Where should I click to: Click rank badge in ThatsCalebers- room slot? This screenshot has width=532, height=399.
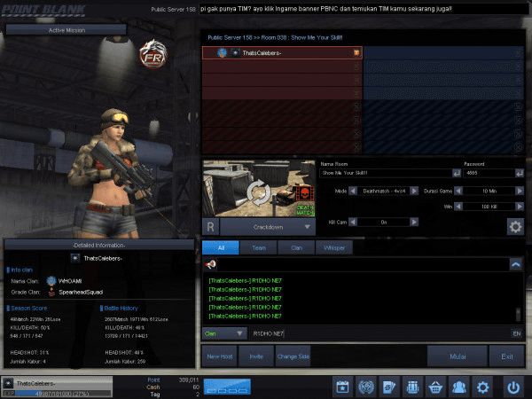[235, 53]
